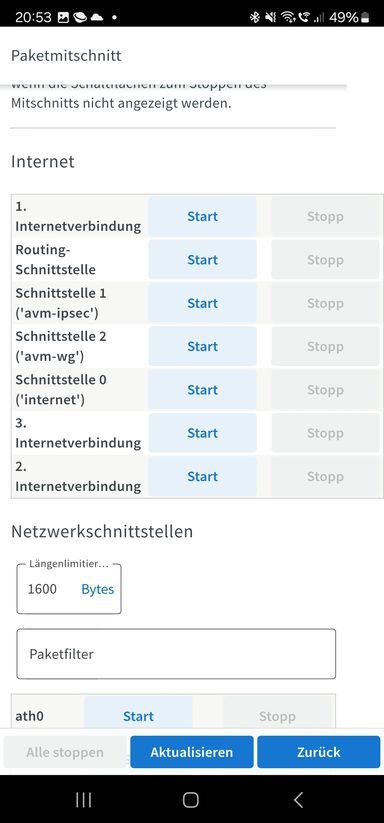Tap the Android back navigation icon

click(x=298, y=799)
